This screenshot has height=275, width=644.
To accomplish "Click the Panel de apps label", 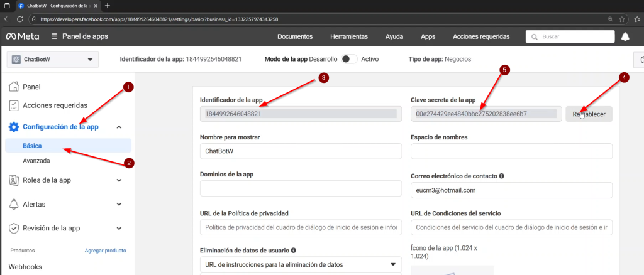I will 85,36.
